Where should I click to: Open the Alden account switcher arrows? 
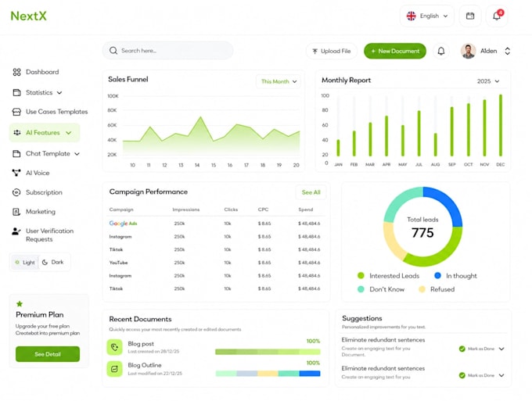point(507,51)
